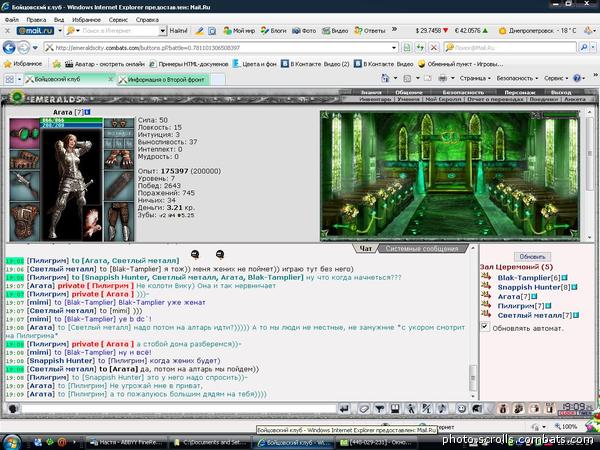This screenshot has height=450, width=600.
Task: Open the earrings slot right of character
Action: [x=119, y=123]
